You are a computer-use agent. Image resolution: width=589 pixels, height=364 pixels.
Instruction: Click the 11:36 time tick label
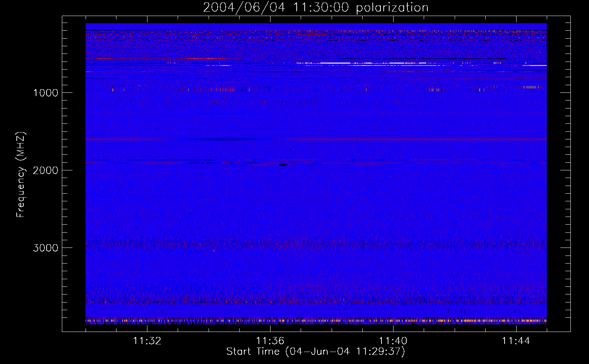(x=270, y=341)
